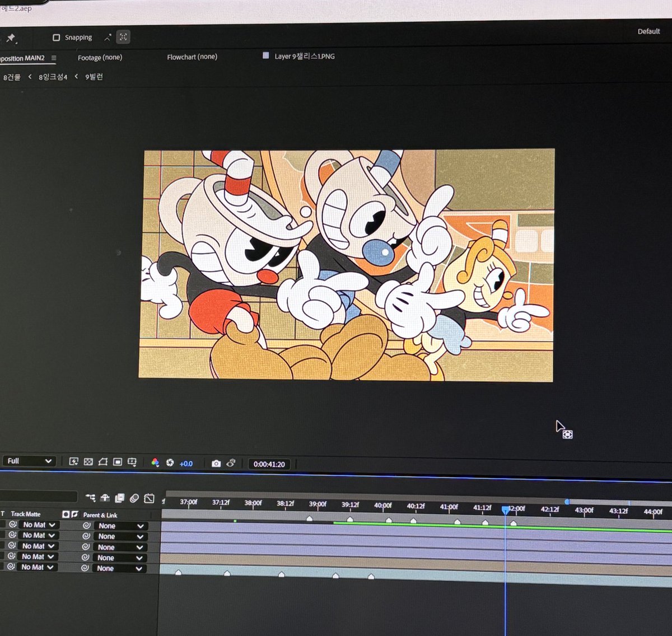672x636 pixels.
Task: Click the Track Matte column header
Action: tap(25, 514)
